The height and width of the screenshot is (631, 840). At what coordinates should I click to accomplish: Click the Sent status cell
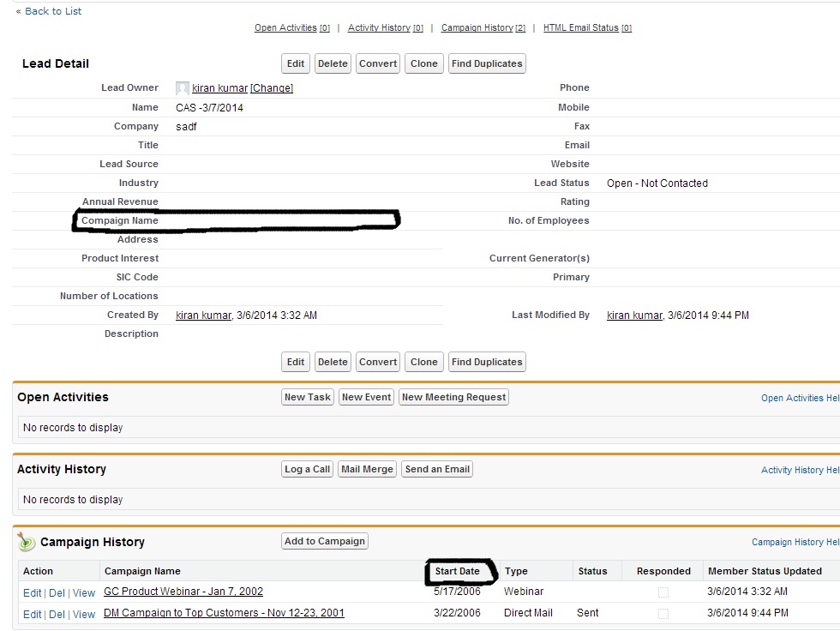pos(588,613)
